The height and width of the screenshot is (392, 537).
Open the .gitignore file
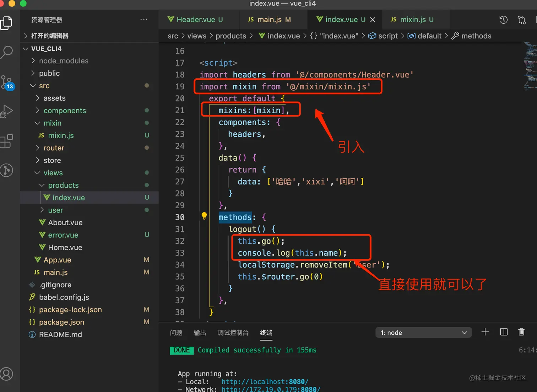(x=89, y=285)
